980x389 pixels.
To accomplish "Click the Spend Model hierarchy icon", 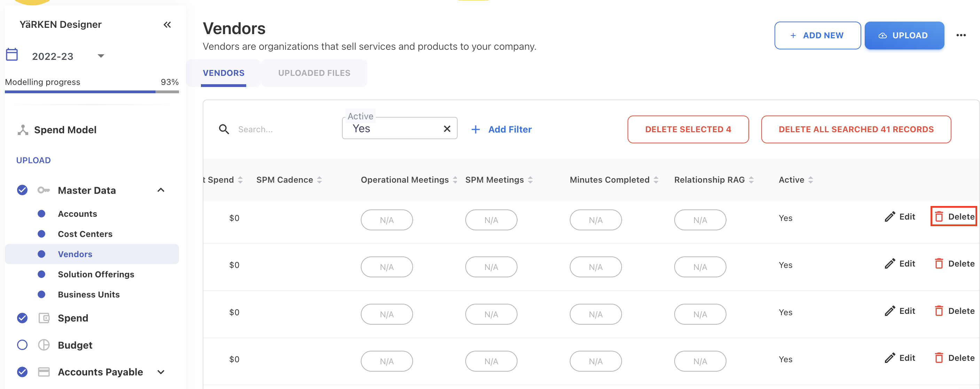I will point(23,130).
